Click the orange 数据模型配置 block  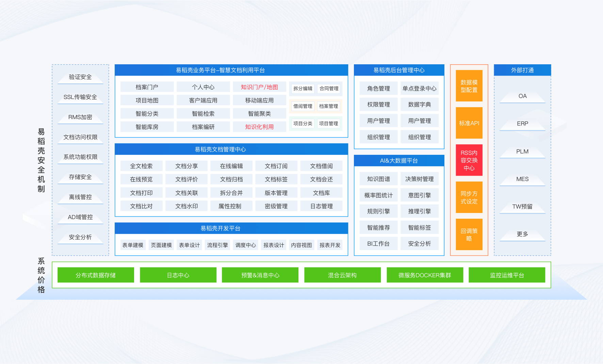469,86
